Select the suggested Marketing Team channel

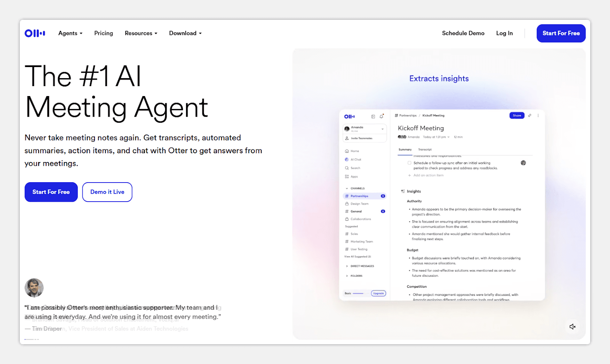pyautogui.click(x=359, y=241)
